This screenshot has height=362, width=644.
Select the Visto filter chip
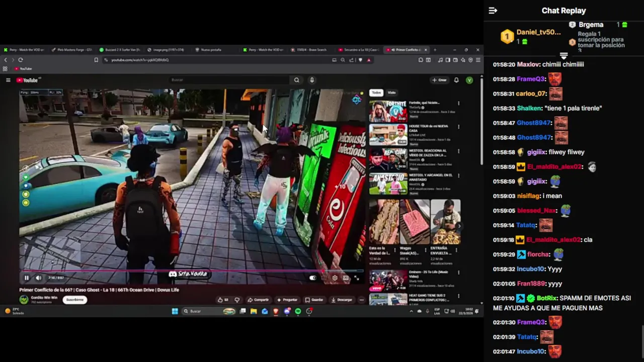391,93
